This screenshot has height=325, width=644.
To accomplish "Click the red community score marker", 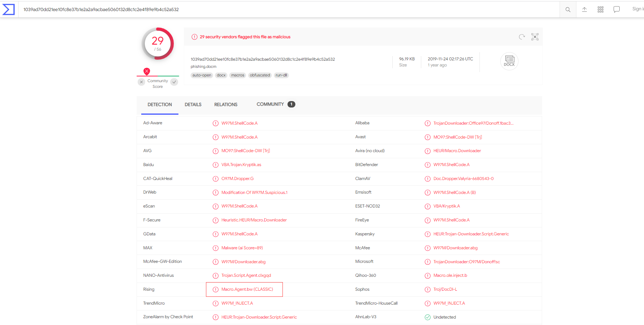I will pyautogui.click(x=147, y=71).
